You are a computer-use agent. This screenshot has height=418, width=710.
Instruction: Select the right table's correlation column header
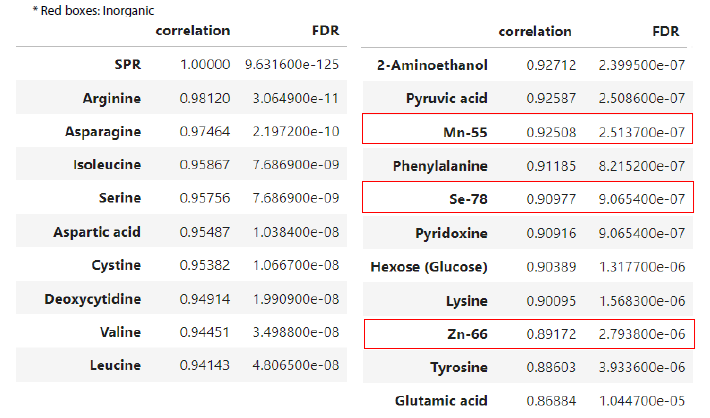(x=535, y=31)
